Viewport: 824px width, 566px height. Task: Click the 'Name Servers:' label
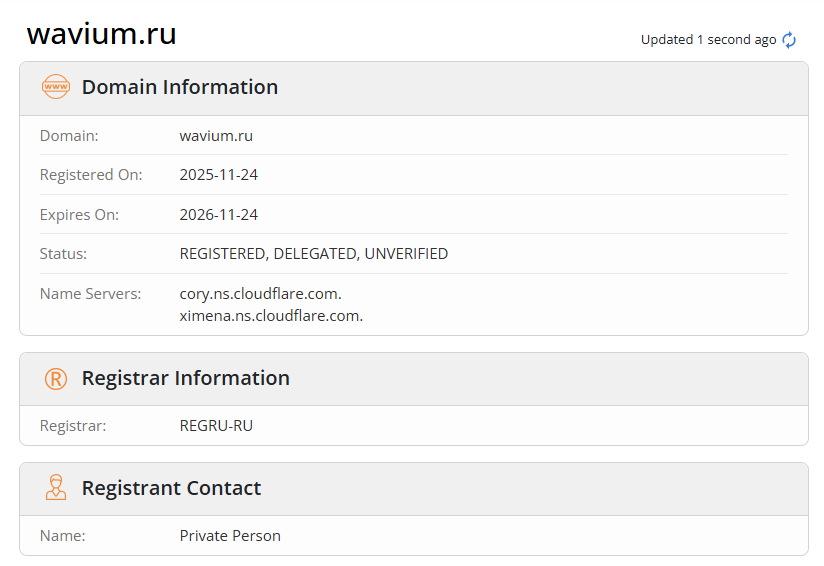pyautogui.click(x=90, y=294)
